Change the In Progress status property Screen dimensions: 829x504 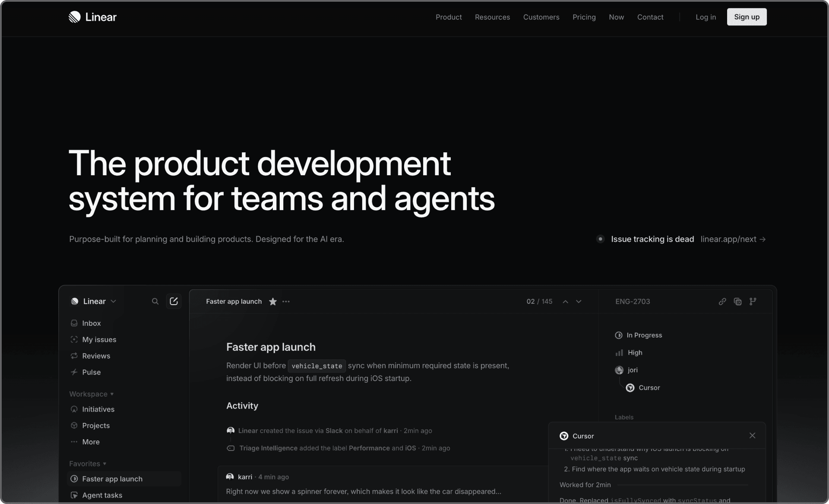[643, 335]
